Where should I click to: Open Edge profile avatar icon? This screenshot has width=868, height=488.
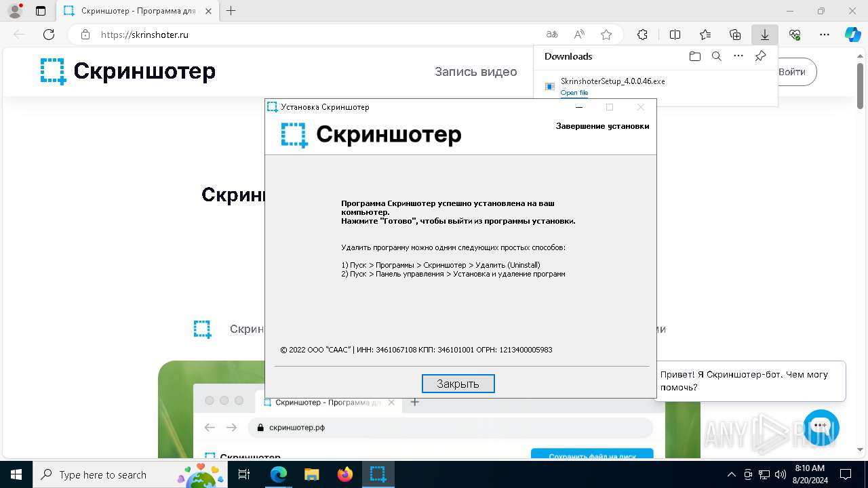tap(15, 11)
